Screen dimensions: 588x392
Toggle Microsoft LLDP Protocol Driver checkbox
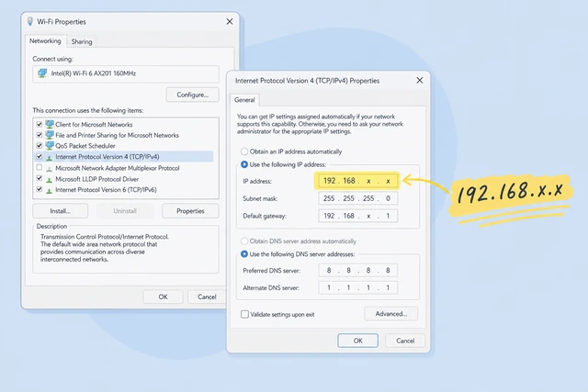point(39,178)
